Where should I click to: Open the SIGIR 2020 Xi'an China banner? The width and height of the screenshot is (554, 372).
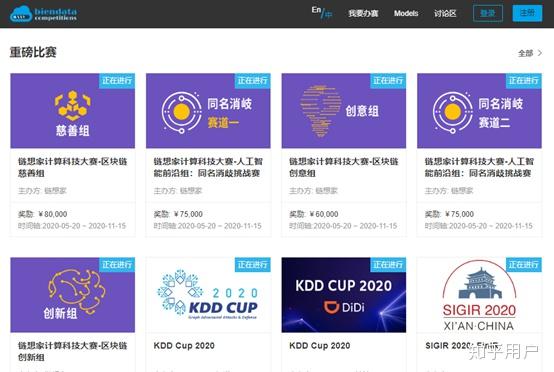[479, 295]
